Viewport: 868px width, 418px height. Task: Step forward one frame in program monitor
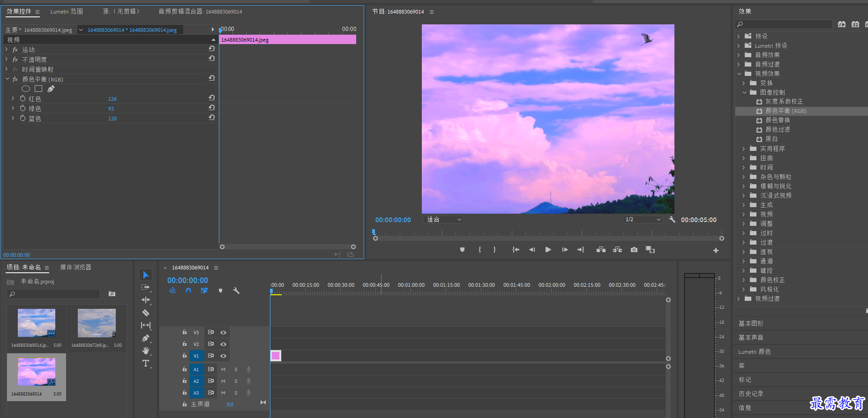pos(565,250)
